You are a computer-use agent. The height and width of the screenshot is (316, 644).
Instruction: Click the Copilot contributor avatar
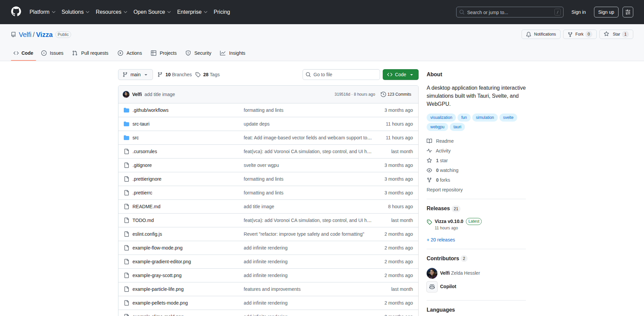tap(432, 287)
